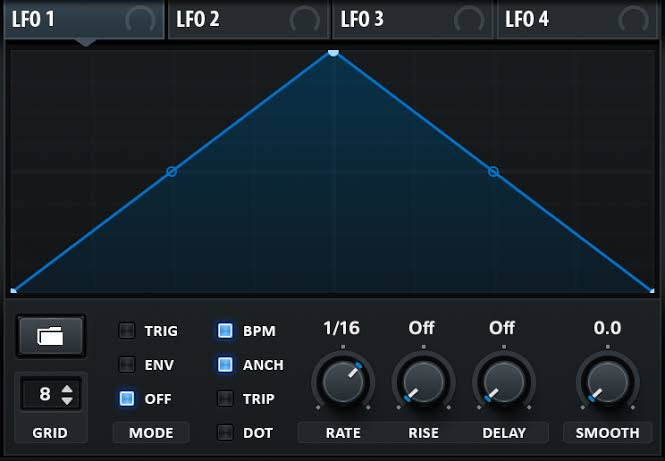Click the SMOOTH label
Image resolution: width=665 pixels, height=461 pixels.
click(607, 433)
